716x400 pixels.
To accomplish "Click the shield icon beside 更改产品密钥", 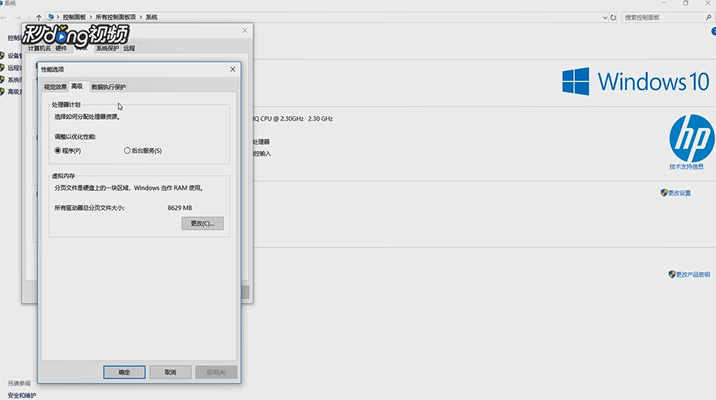I will (672, 274).
